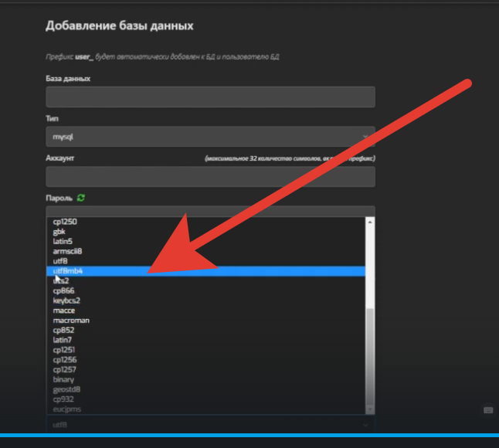Pick cp1251 in the charset list

[x=64, y=350]
